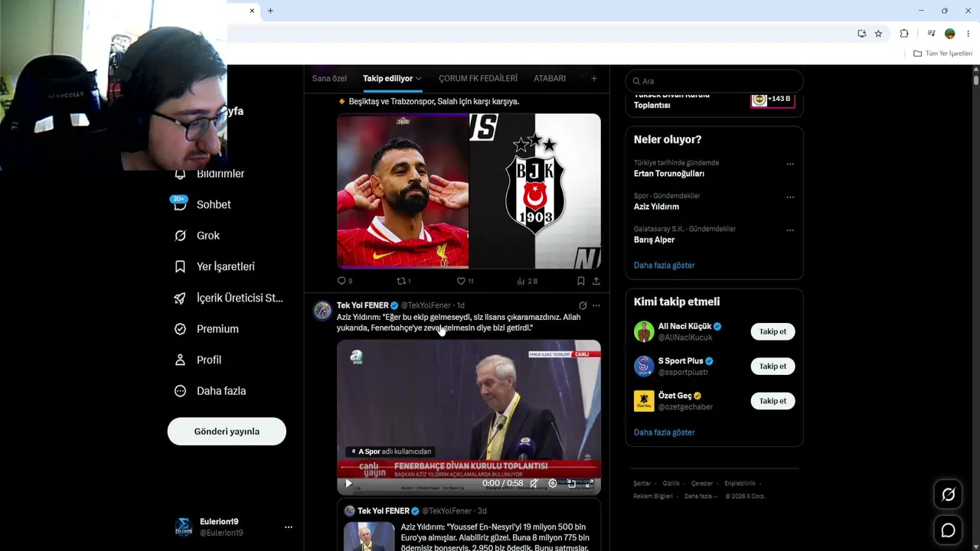Open options for Aziz Yıldırım trend
The height and width of the screenshot is (551, 980).
click(x=790, y=197)
